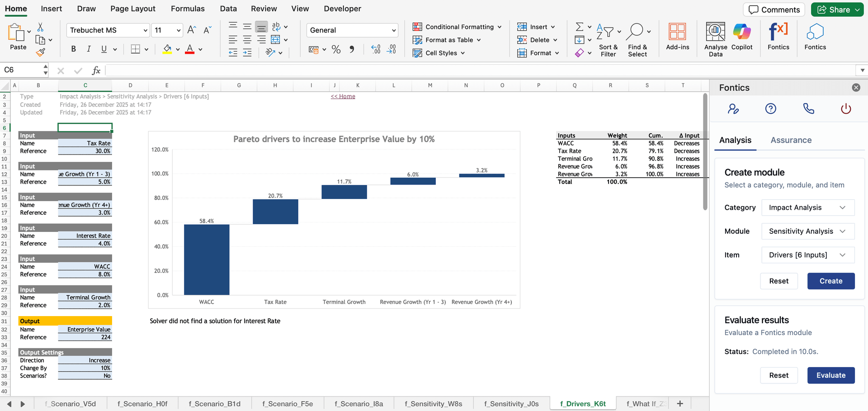Follow the Home hyperlink in cell K2
The image size is (868, 411).
pos(343,96)
